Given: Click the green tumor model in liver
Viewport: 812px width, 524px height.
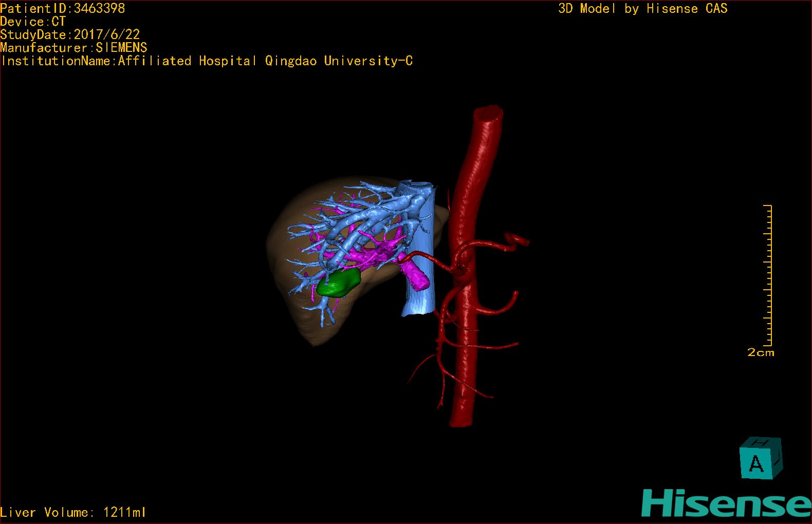Looking at the screenshot, I should (339, 284).
